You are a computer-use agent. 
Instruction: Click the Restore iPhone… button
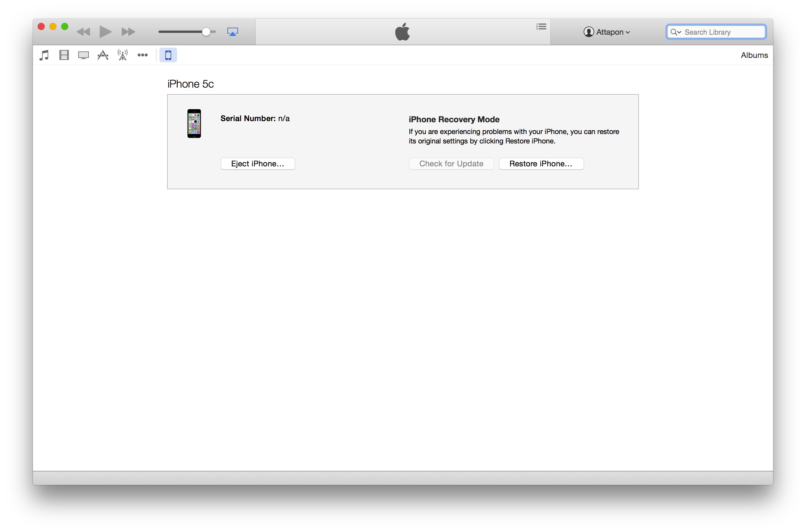(x=541, y=163)
